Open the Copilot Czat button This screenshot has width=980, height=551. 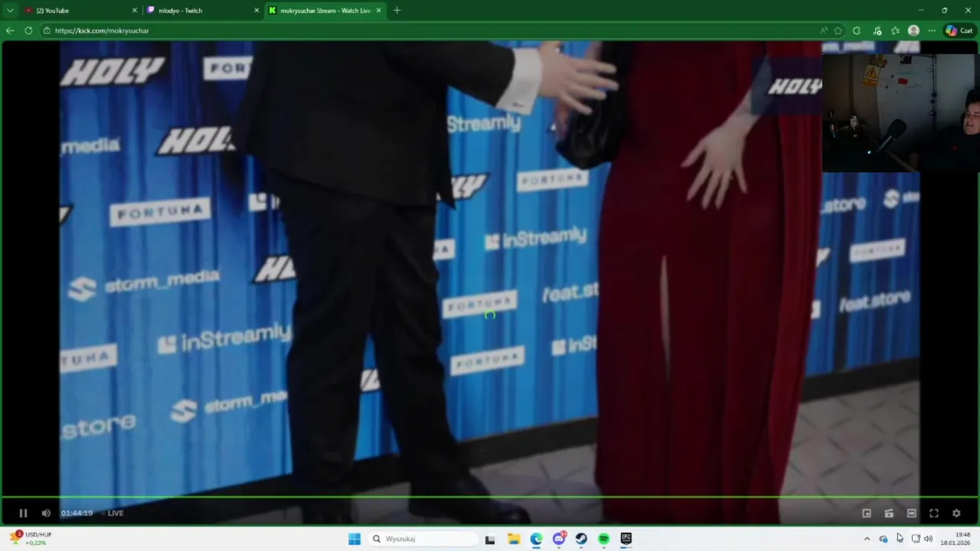click(959, 31)
